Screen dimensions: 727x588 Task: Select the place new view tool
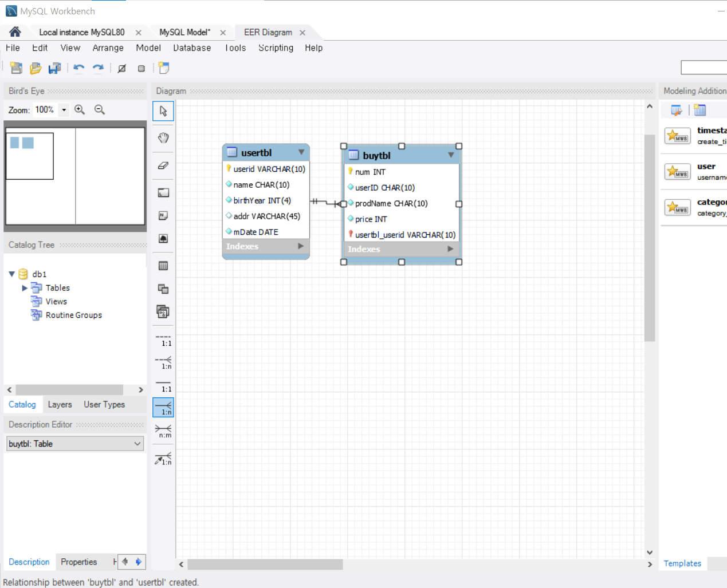pyautogui.click(x=163, y=289)
